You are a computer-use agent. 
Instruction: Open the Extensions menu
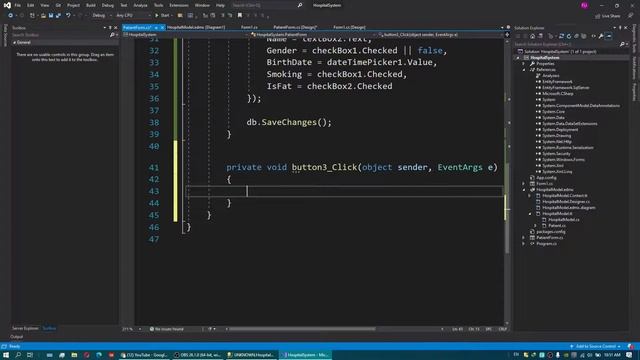179,5
